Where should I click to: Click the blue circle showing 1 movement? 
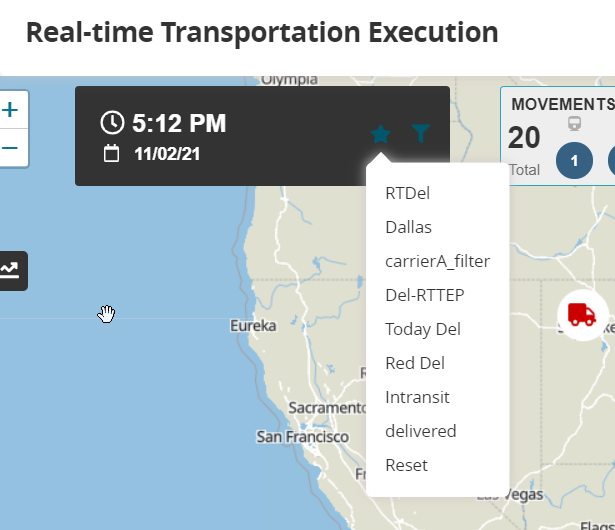coord(574,161)
